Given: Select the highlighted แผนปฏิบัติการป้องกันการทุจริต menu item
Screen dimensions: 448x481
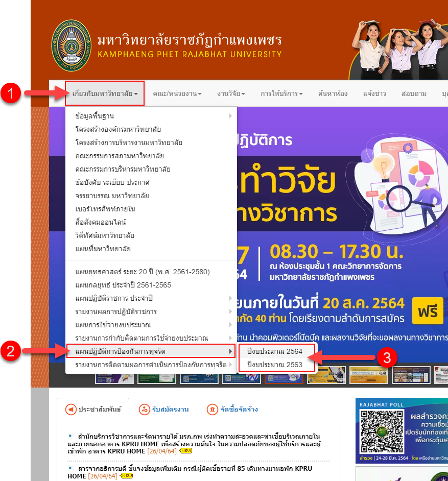Looking at the screenshot, I should pyautogui.click(x=151, y=351).
